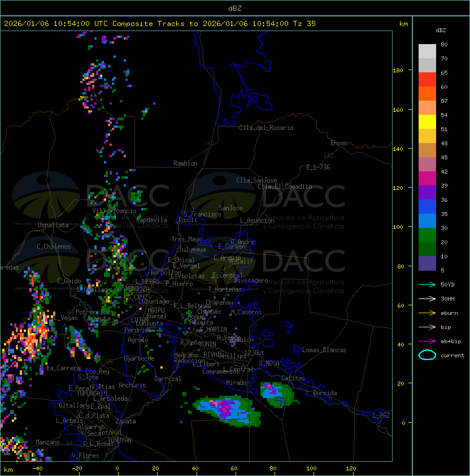Click the 'La_Carrera' map label
Viewport: 470px width, 476px height.
coord(64,368)
